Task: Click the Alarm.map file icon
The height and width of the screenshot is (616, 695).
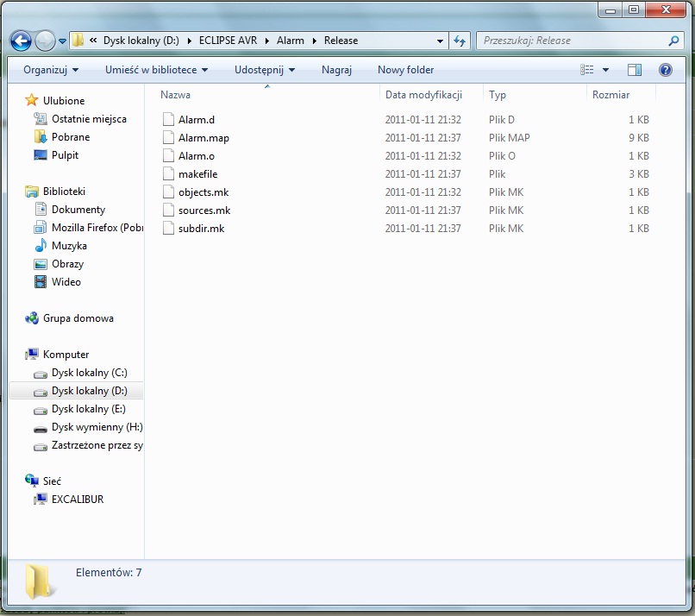Action: (168, 138)
